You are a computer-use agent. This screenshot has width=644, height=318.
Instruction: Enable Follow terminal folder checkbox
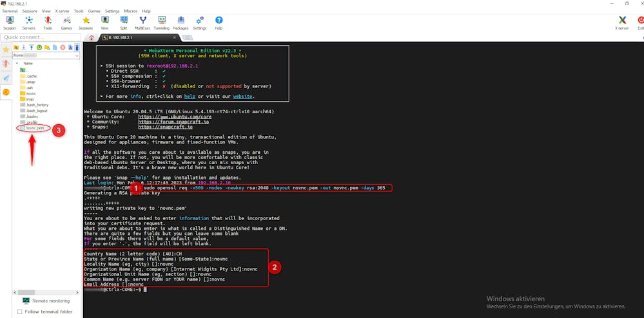point(20,312)
